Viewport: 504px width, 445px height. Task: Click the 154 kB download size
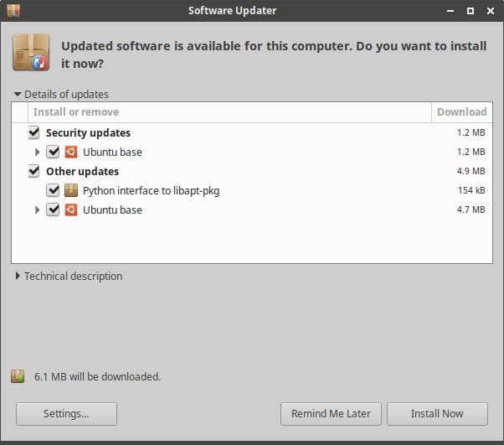click(471, 190)
